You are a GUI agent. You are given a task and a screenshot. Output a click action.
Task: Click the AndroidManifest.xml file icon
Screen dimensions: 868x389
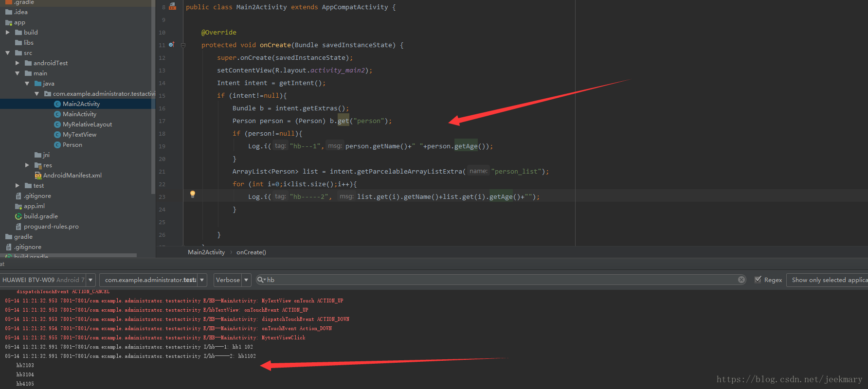tap(38, 176)
